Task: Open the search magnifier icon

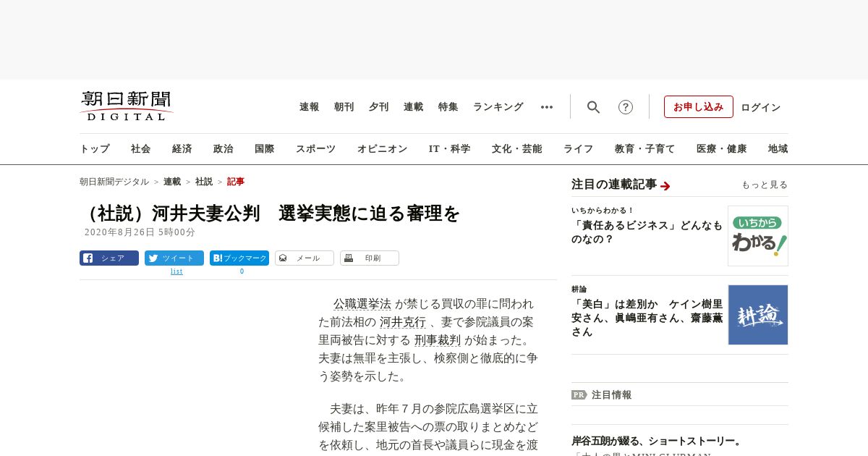Action: [x=593, y=107]
